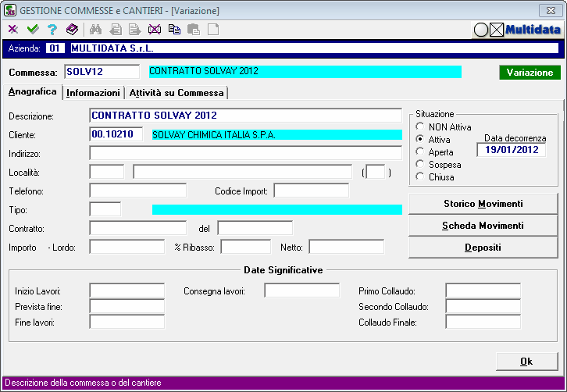Click the binoculars search icon
This screenshot has width=567, height=392.
[x=95, y=30]
